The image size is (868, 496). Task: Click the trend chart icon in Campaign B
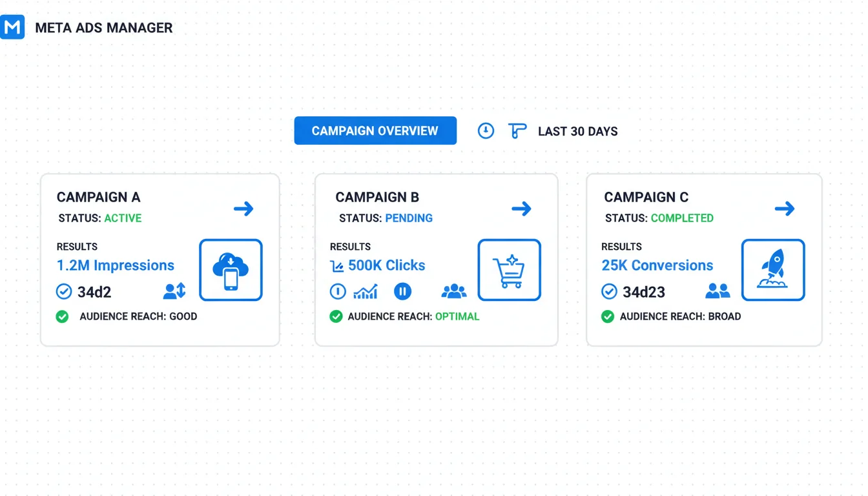(366, 292)
